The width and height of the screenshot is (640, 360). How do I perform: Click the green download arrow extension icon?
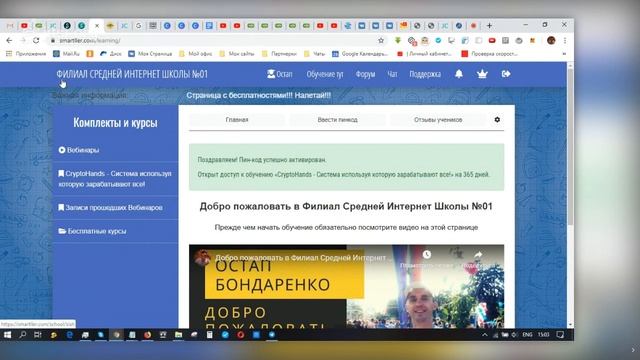click(x=398, y=40)
